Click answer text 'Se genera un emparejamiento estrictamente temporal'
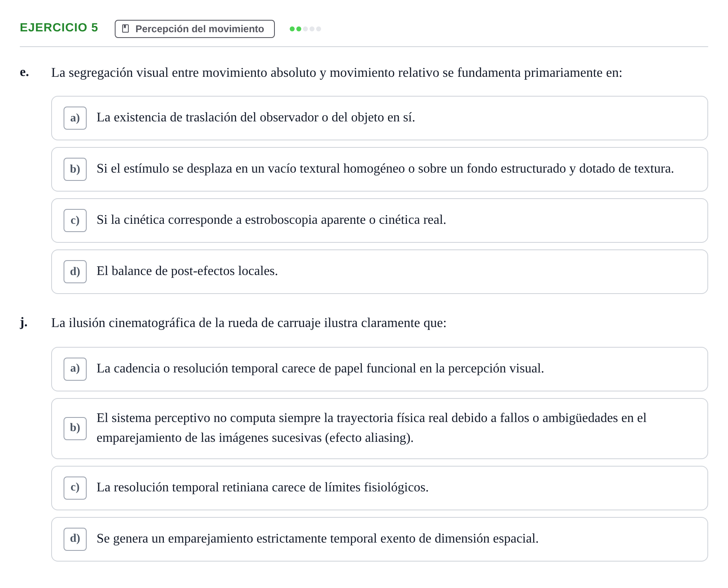The image size is (728, 588). pos(318,538)
